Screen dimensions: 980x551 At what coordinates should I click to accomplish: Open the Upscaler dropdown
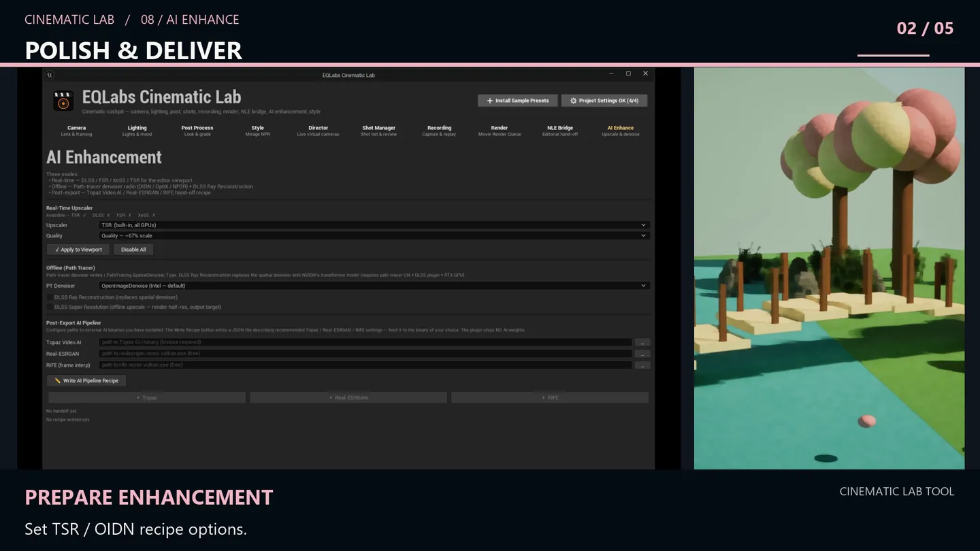pos(374,225)
